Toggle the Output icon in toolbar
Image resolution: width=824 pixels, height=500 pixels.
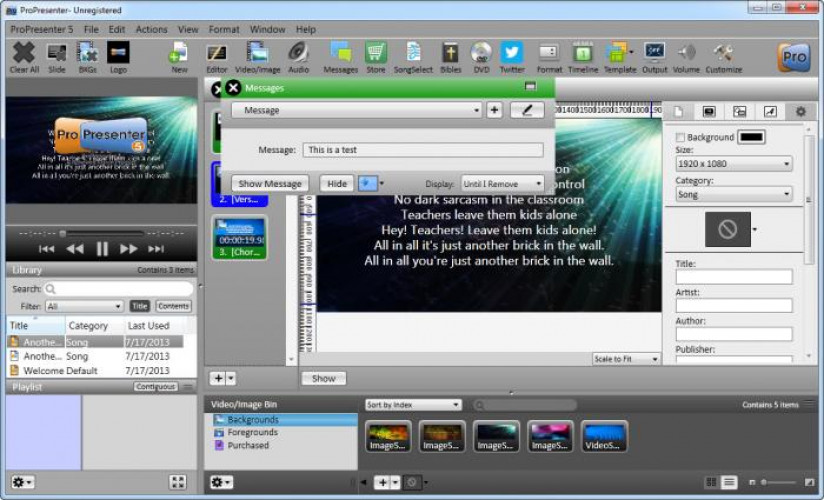654,57
